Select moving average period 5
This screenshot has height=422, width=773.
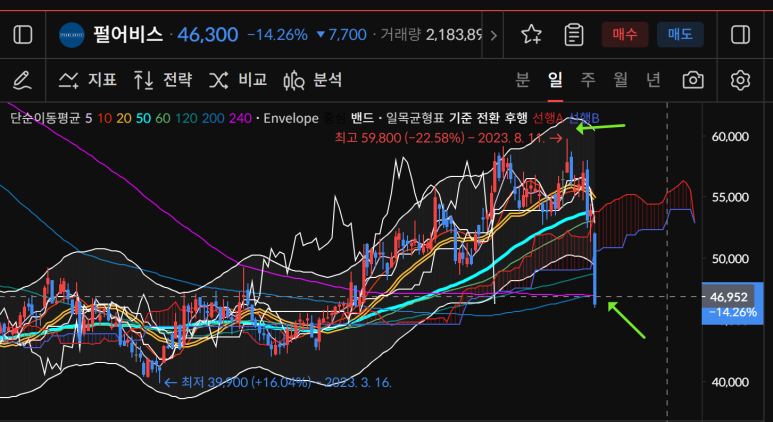click(x=89, y=118)
